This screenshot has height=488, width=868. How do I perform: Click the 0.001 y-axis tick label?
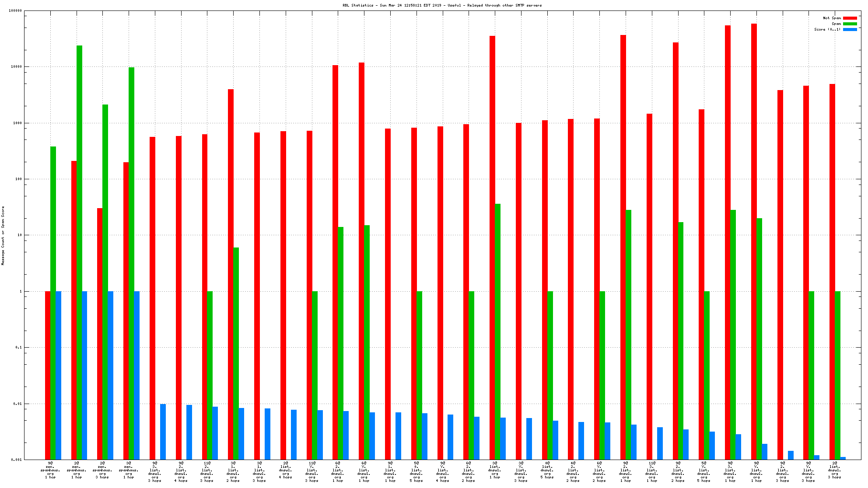[x=17, y=460]
